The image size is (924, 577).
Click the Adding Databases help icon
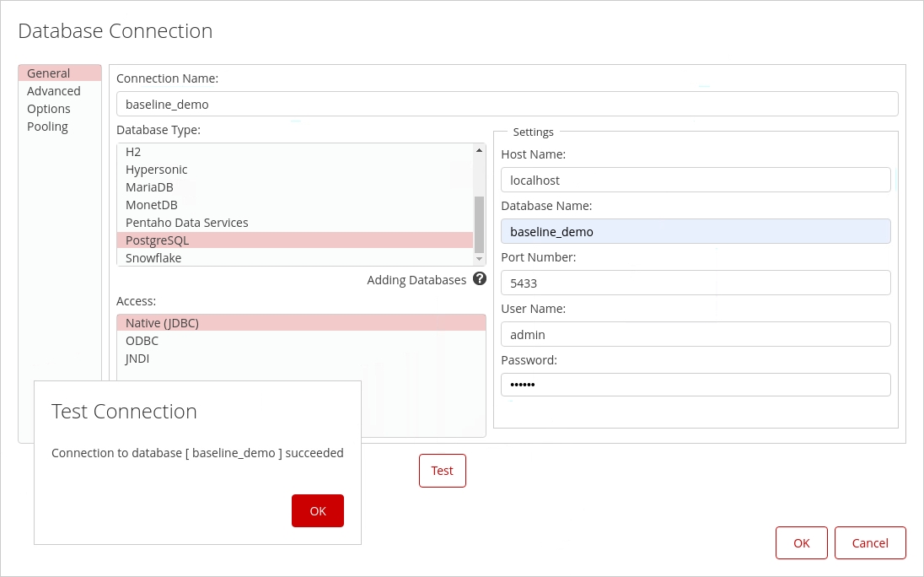[479, 279]
